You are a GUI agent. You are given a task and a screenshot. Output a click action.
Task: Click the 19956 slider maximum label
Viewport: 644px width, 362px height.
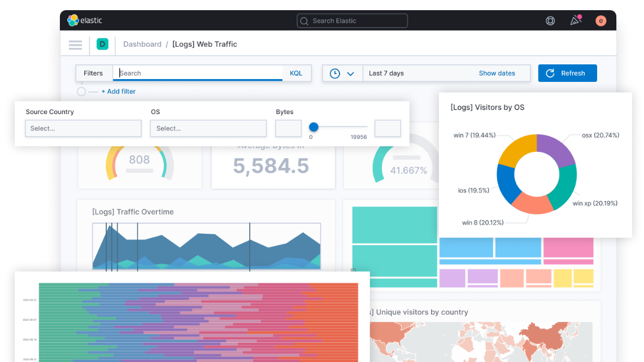(359, 137)
